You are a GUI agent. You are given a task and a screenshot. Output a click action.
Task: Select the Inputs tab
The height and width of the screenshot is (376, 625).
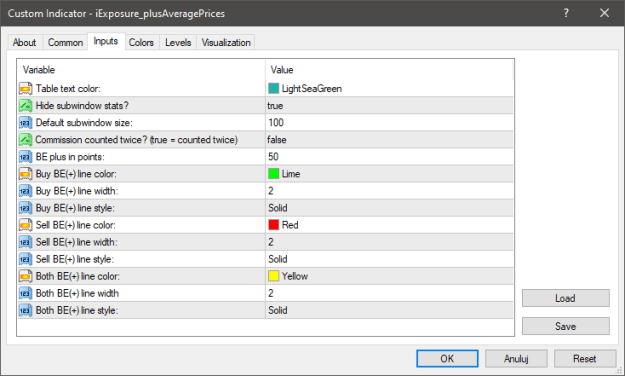pyautogui.click(x=106, y=41)
